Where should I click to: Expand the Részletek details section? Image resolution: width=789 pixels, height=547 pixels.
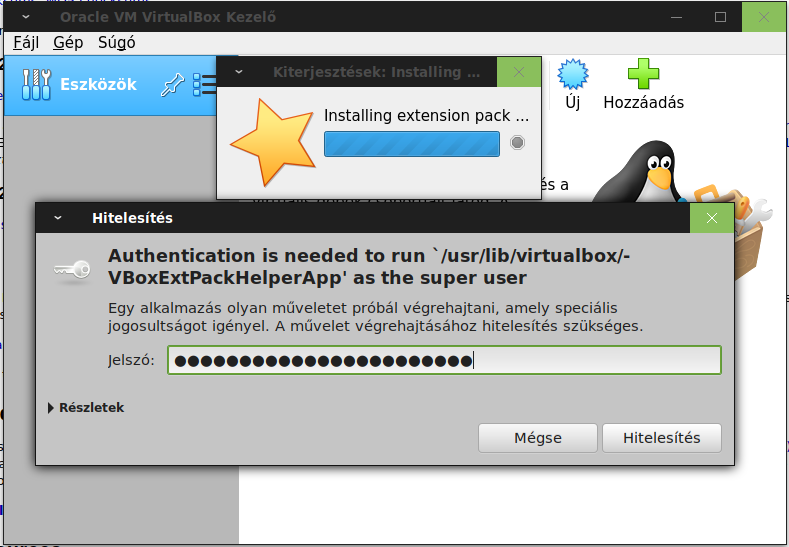point(86,408)
